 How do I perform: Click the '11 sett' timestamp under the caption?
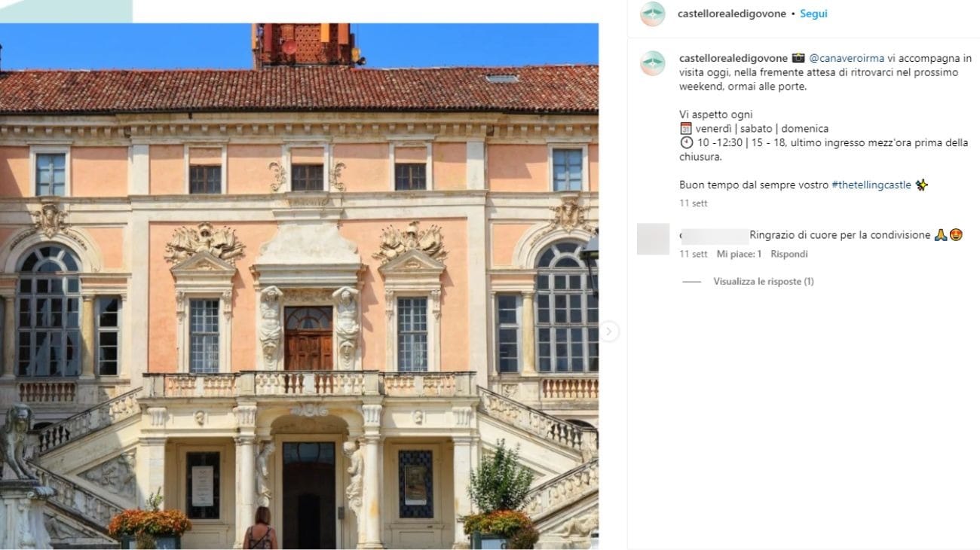(694, 203)
